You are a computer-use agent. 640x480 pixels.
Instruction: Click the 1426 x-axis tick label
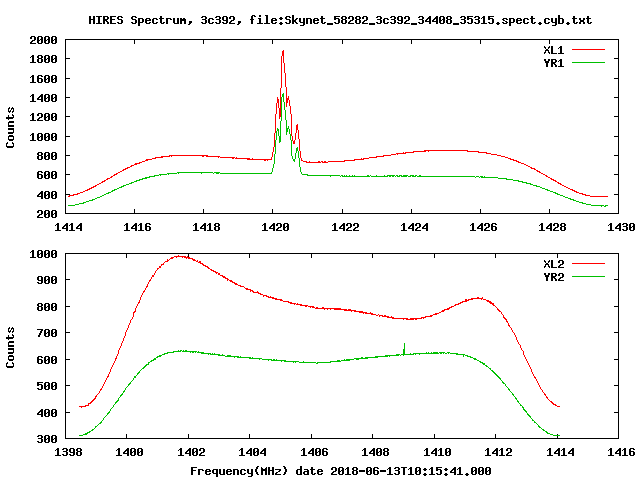[483, 227]
